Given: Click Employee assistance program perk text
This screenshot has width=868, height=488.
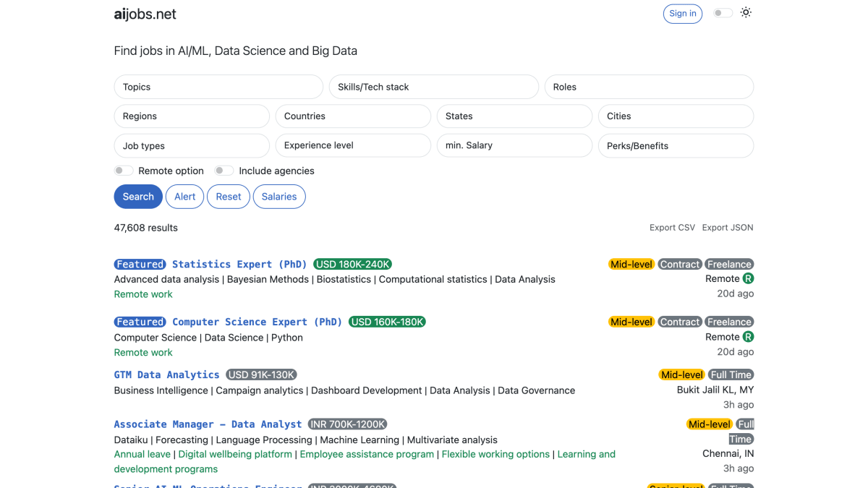Looking at the screenshot, I should pyautogui.click(x=367, y=454).
